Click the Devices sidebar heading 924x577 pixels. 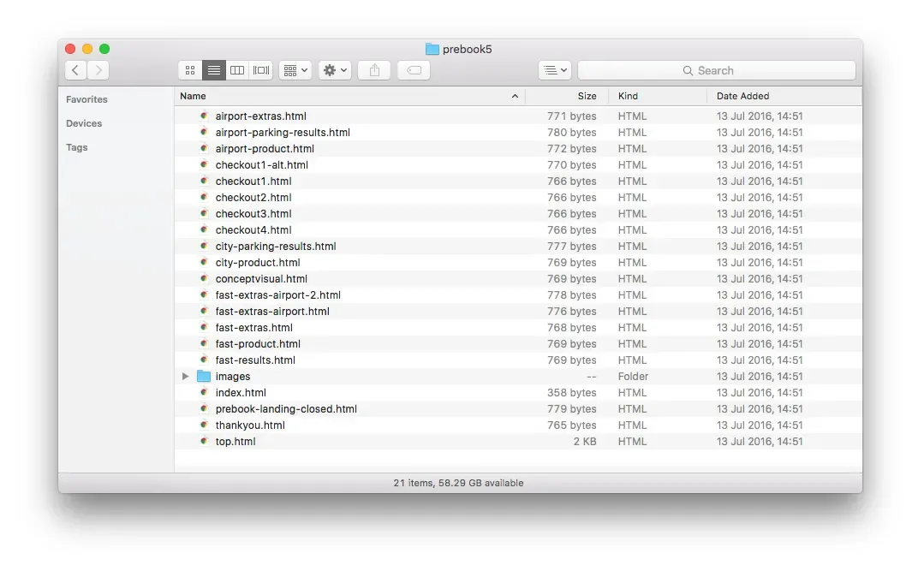(84, 123)
